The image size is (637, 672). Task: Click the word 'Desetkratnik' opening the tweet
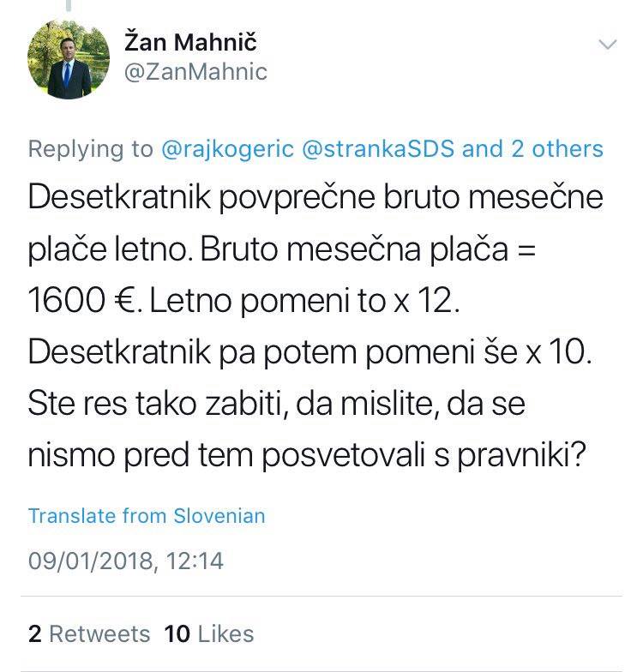coord(111,198)
